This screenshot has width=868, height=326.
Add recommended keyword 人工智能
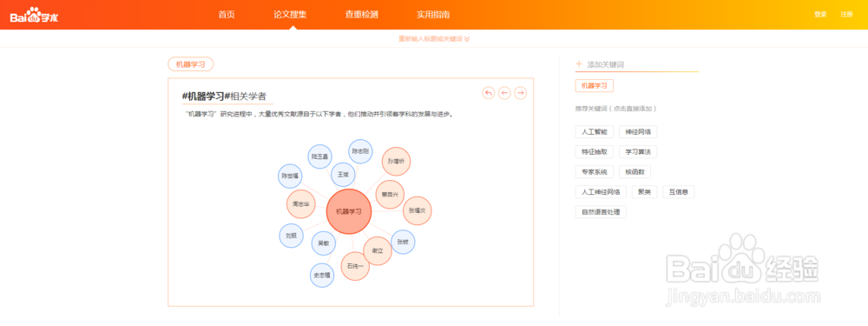595,132
